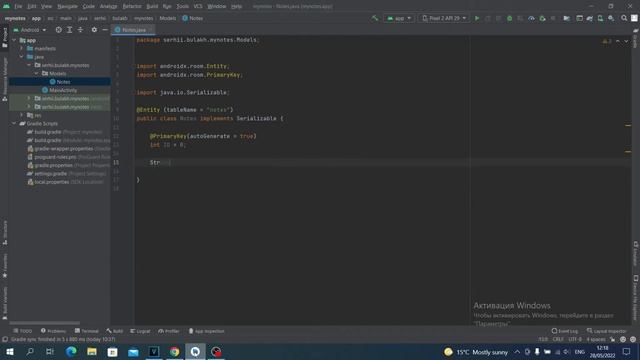Viewport: 640px width, 360px height.
Task: Open the Navigate menu
Action: tap(67, 6)
